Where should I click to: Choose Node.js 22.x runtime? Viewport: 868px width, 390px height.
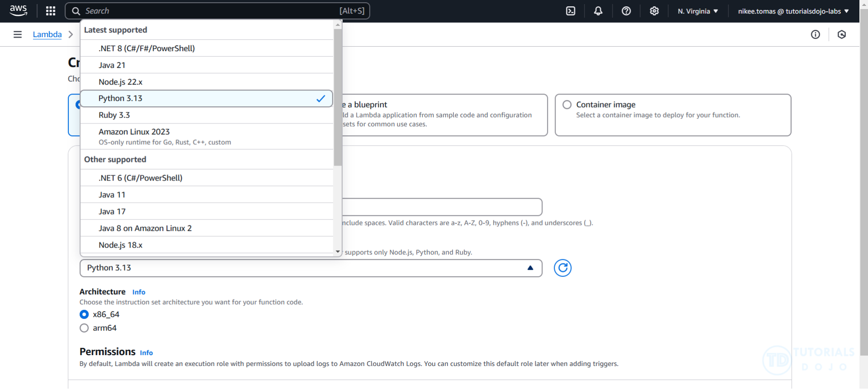coord(207,82)
